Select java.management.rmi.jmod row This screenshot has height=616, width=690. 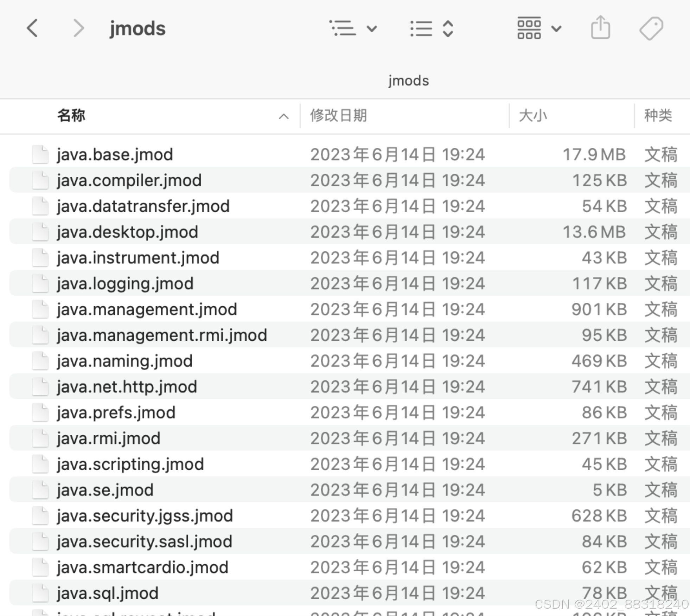pos(162,335)
